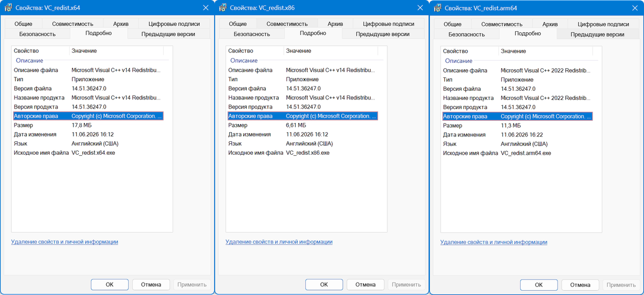This screenshot has width=644, height=295.
Task: Click Значение column header in VC_redist.x86 window
Action: [x=331, y=51]
